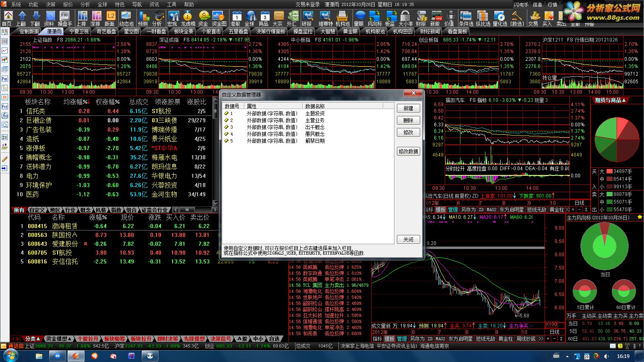The image size is (644, 362).
Task: Open the 资金图 chart icon
Action: click(219, 19)
